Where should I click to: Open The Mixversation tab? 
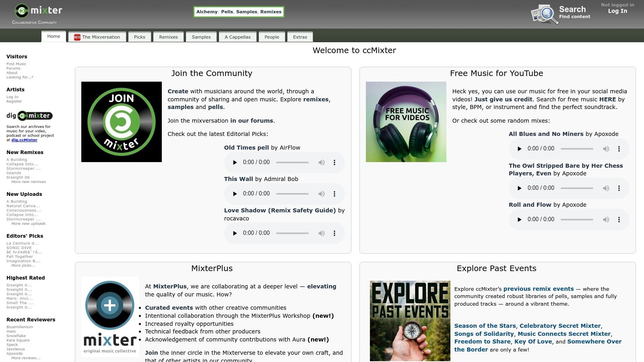tap(97, 37)
